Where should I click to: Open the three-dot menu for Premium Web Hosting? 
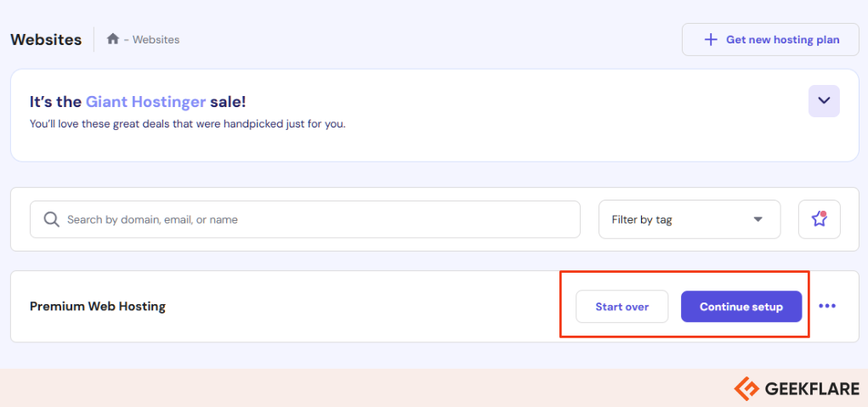point(827,306)
